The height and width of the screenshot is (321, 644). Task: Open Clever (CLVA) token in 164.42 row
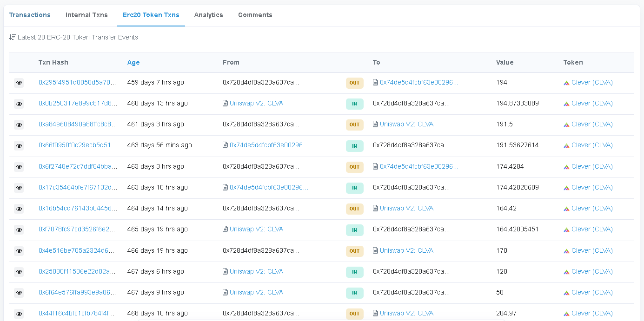pyautogui.click(x=592, y=208)
